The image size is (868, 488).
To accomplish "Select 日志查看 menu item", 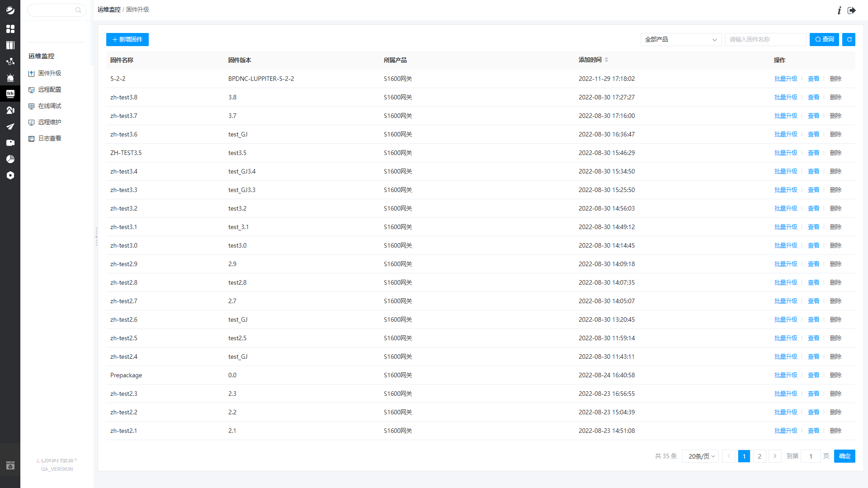I will (x=49, y=138).
